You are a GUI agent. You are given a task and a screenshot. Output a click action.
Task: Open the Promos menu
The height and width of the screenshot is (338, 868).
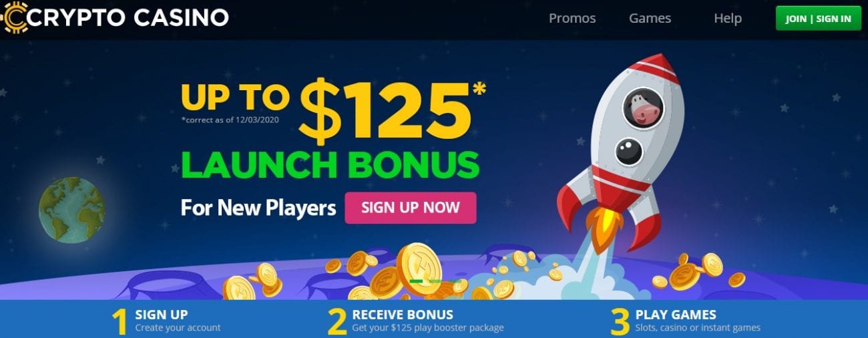(x=572, y=18)
